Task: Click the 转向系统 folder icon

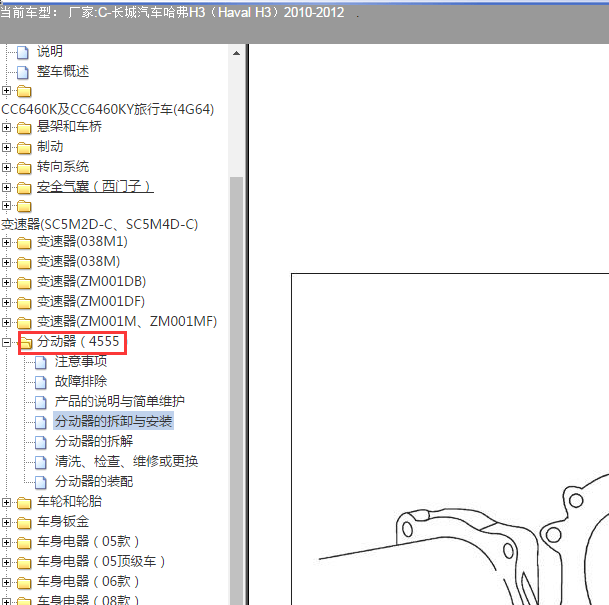Action: 24,168
